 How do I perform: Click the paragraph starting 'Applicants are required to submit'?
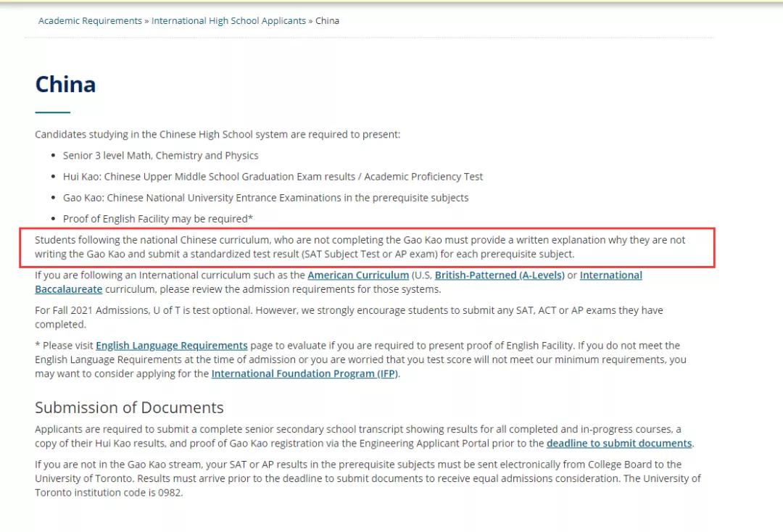pos(365,436)
